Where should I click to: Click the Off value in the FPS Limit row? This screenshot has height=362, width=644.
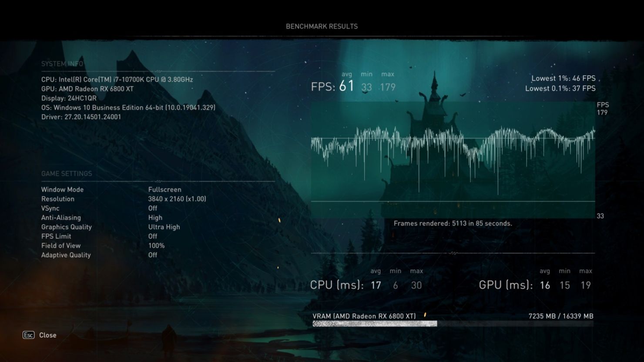point(153,236)
